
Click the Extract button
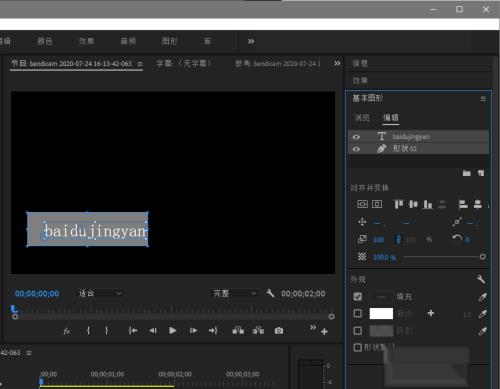tap(258, 331)
